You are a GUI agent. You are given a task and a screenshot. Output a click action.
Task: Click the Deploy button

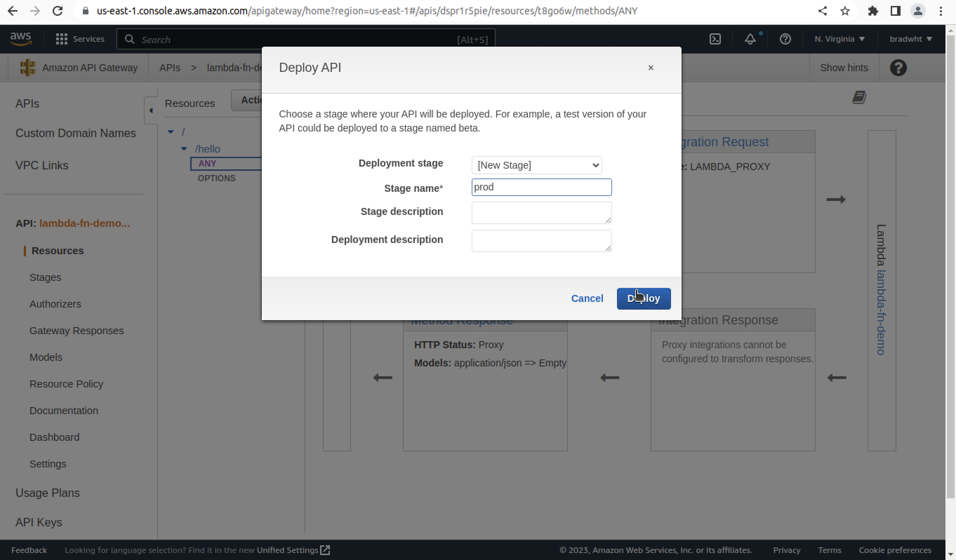click(x=643, y=299)
